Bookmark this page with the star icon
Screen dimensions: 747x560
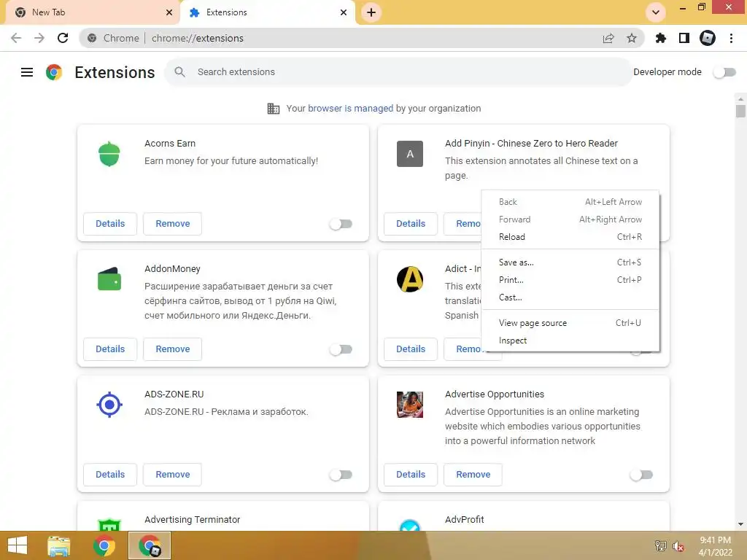coord(632,38)
